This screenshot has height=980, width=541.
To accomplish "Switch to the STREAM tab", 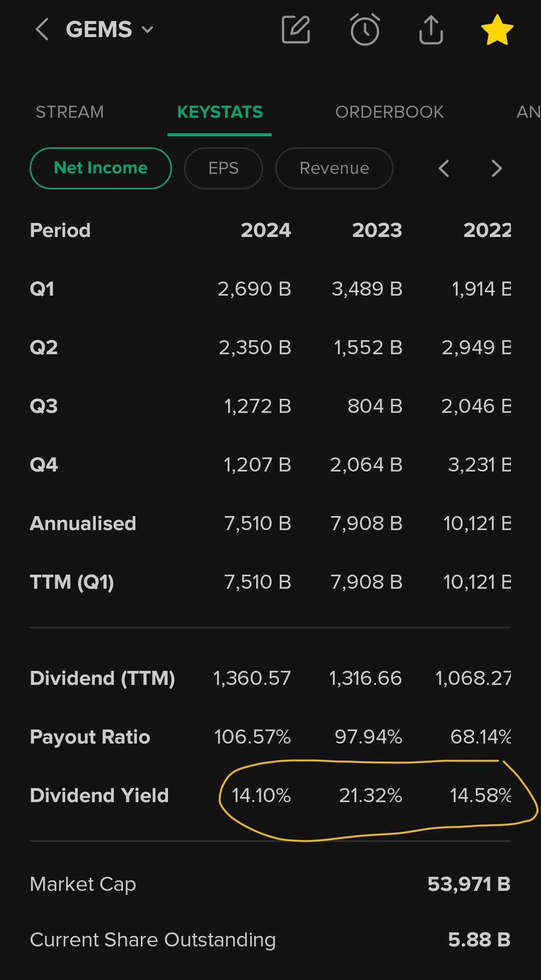I will click(x=70, y=112).
